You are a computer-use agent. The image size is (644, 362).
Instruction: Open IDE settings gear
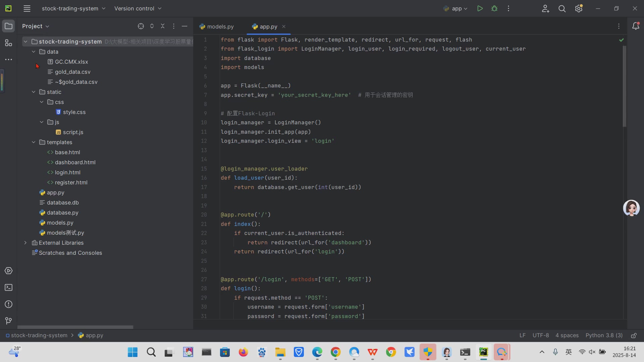(579, 9)
